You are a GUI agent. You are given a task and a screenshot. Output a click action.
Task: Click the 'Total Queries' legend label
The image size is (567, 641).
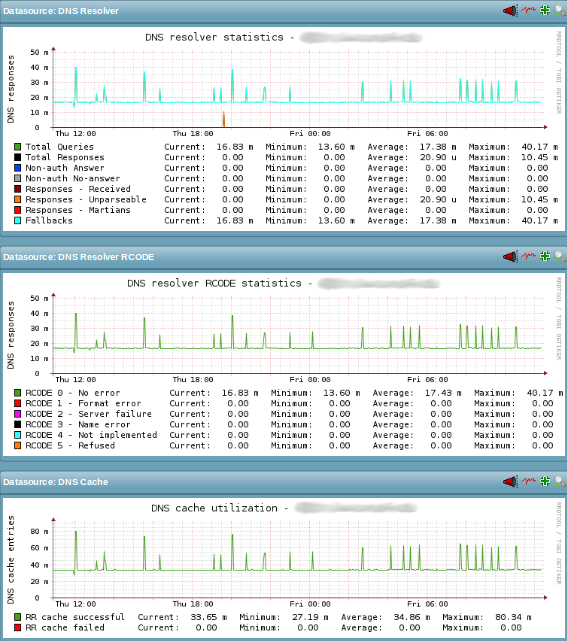[x=59, y=147]
